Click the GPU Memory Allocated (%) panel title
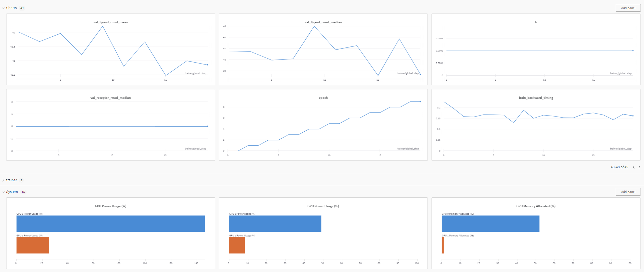This screenshot has width=644, height=272. 536,206
